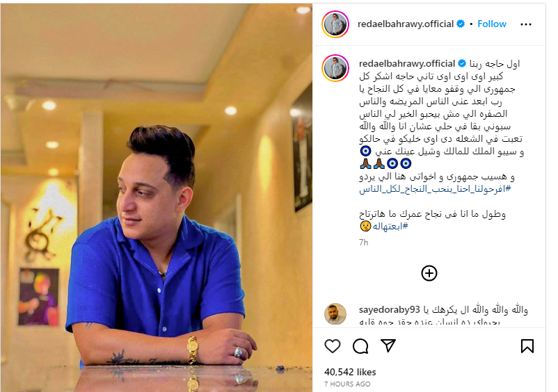Load more comments with plus circle
558x392 pixels.
coord(429,273)
